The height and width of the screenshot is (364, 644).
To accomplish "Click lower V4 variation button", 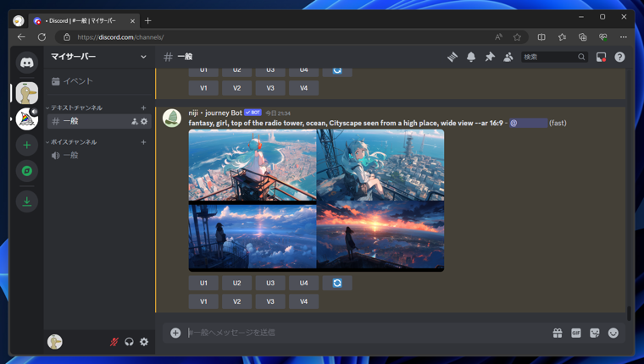I will coord(303,301).
